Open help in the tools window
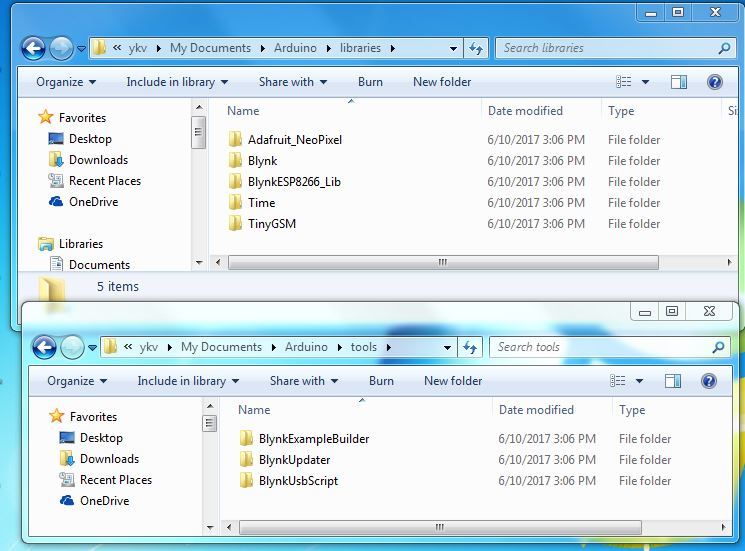745x551 pixels. tap(708, 381)
